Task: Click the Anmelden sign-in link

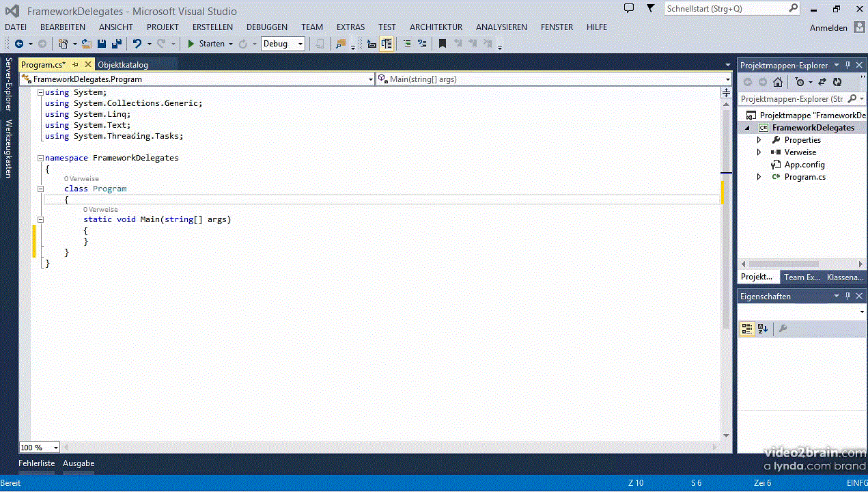Action: (x=828, y=28)
